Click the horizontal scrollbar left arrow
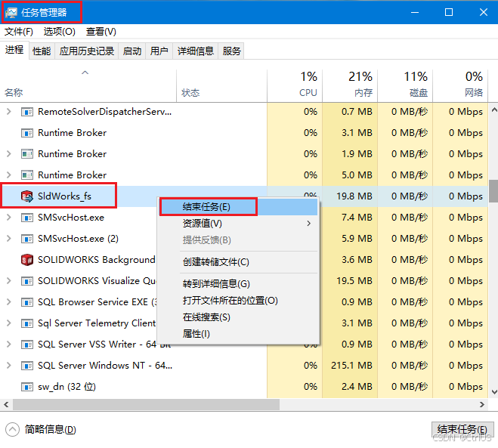Screen dimensions: 498x448 click(x=6, y=405)
